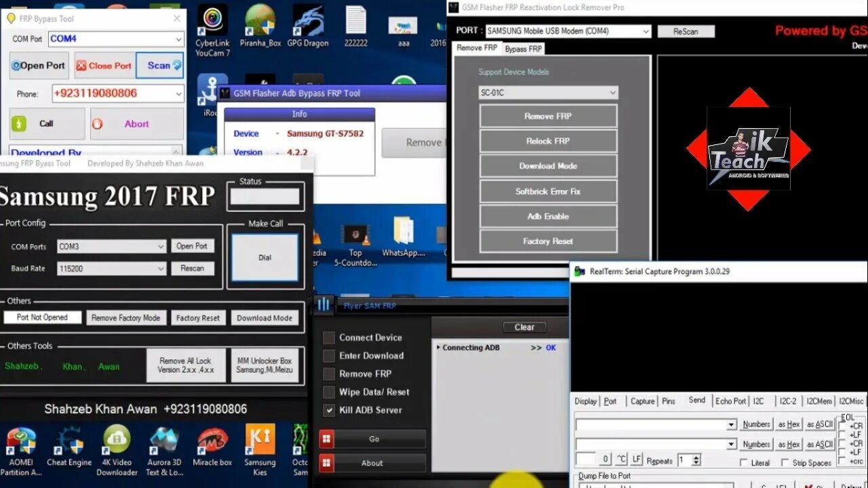Launch the GPG Dragon desktop icon
The height and width of the screenshot is (488, 868).
(x=307, y=27)
